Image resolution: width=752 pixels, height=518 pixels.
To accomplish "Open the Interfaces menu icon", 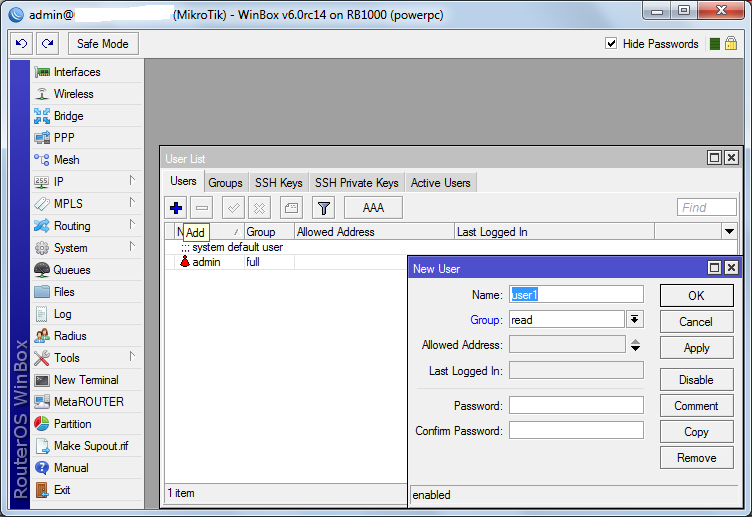I will point(42,72).
